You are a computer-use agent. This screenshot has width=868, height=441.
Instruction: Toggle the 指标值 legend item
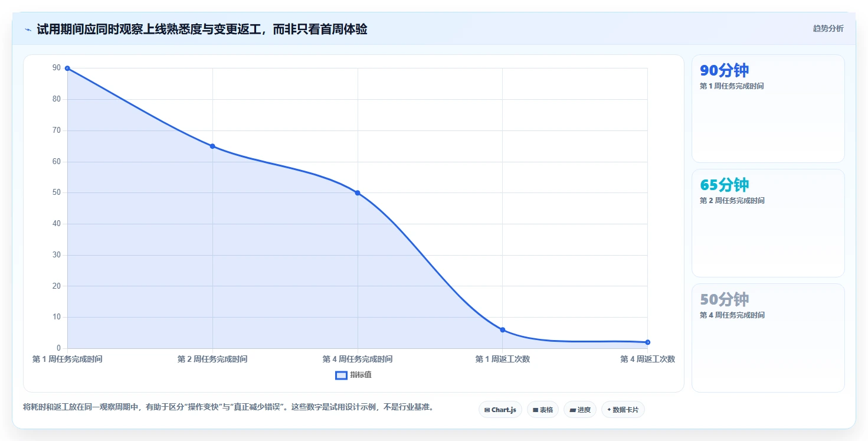point(353,375)
